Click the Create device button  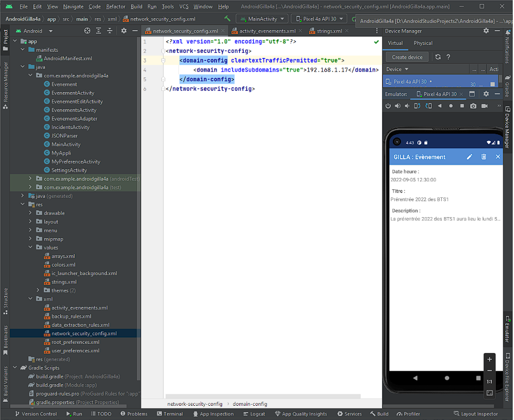coord(407,57)
